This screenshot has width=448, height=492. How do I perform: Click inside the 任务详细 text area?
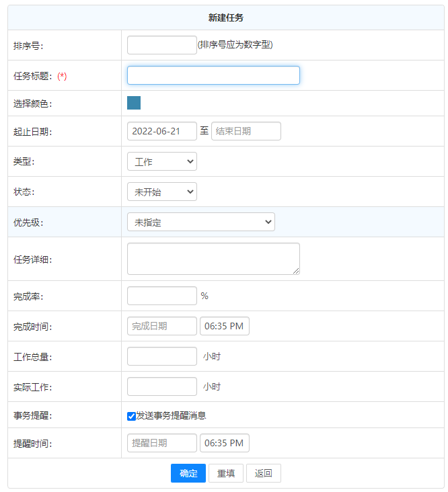tap(213, 259)
